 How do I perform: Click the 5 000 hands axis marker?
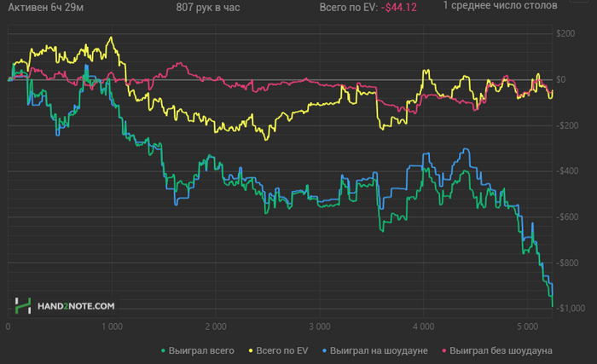[x=528, y=326]
